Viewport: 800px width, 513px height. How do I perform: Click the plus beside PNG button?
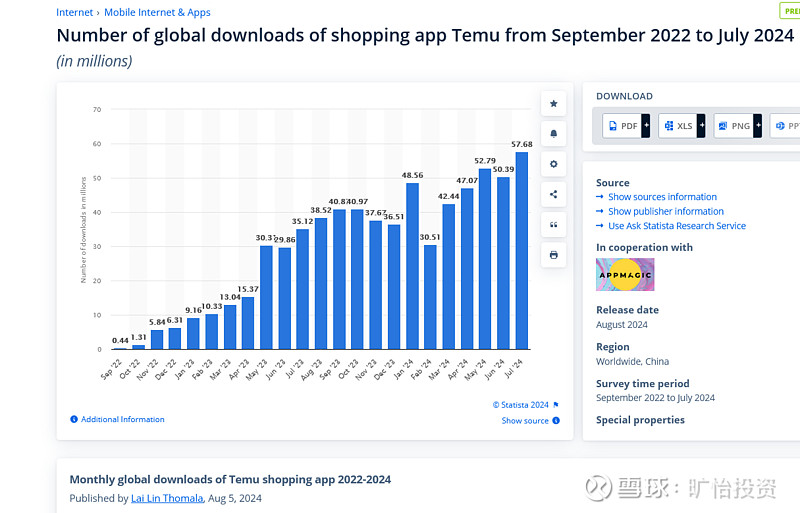point(758,126)
